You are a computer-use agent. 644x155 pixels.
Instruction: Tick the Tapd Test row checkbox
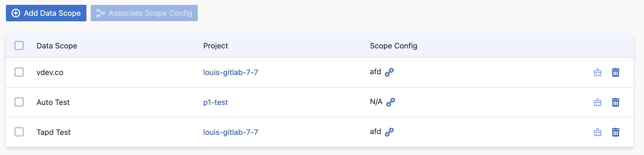point(19,132)
